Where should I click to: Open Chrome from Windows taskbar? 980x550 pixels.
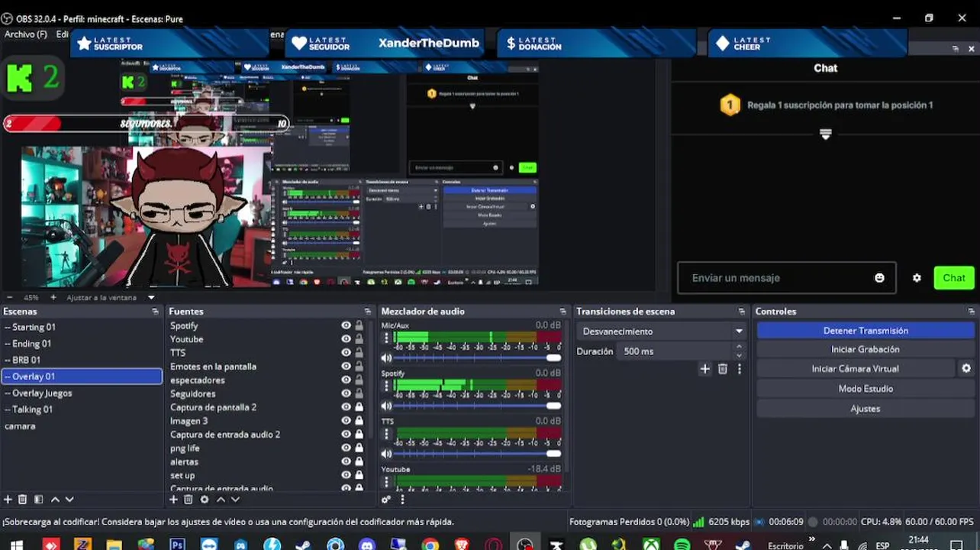pyautogui.click(x=430, y=545)
